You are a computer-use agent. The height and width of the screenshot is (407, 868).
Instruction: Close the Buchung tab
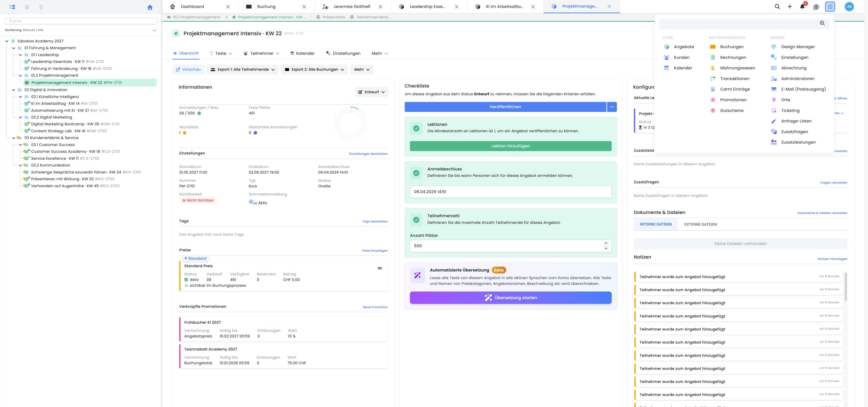coord(304,6)
